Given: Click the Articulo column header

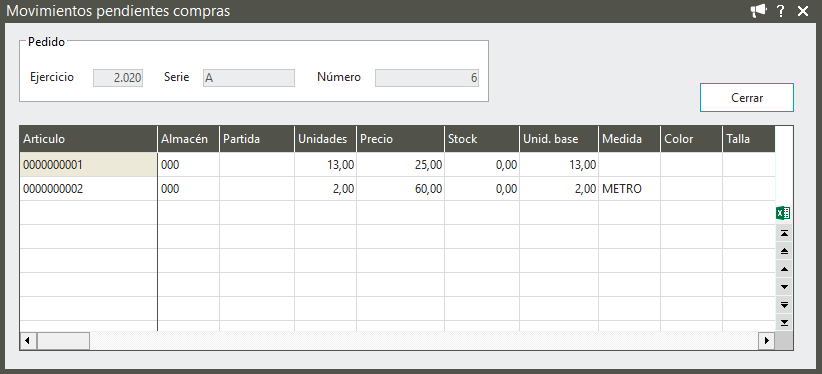Looking at the screenshot, I should [x=89, y=139].
